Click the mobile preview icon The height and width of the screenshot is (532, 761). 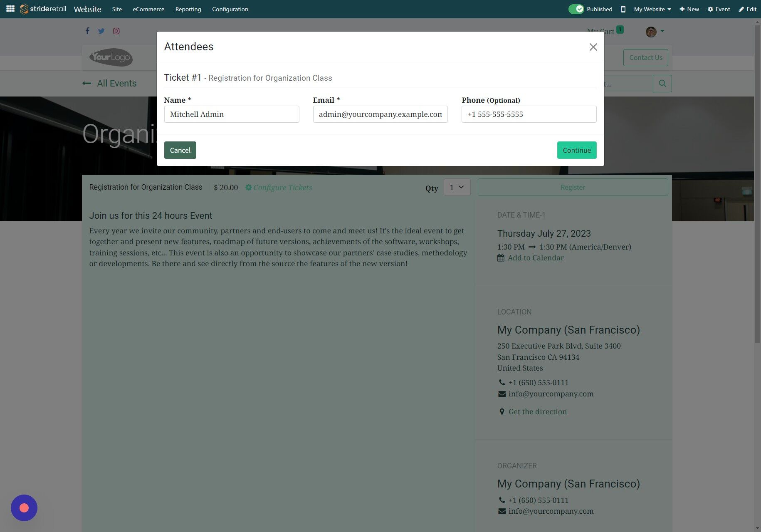(623, 9)
